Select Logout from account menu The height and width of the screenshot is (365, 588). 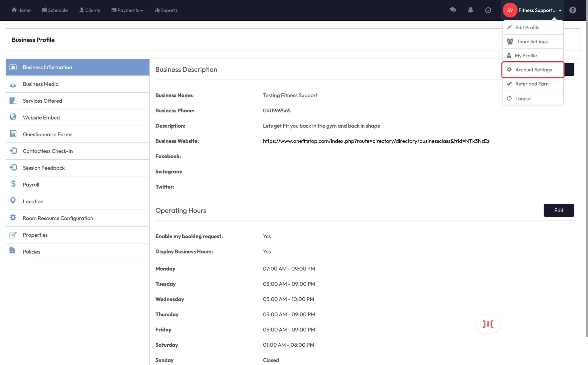[x=523, y=99]
